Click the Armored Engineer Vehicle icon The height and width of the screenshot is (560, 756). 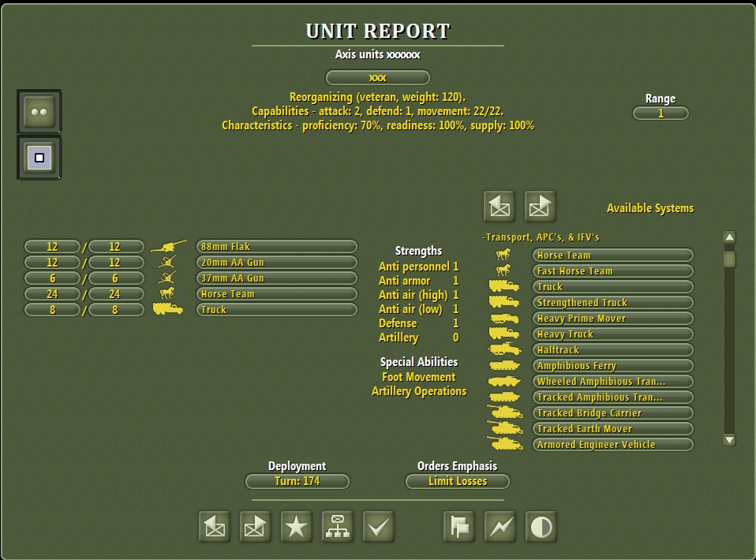point(504,443)
